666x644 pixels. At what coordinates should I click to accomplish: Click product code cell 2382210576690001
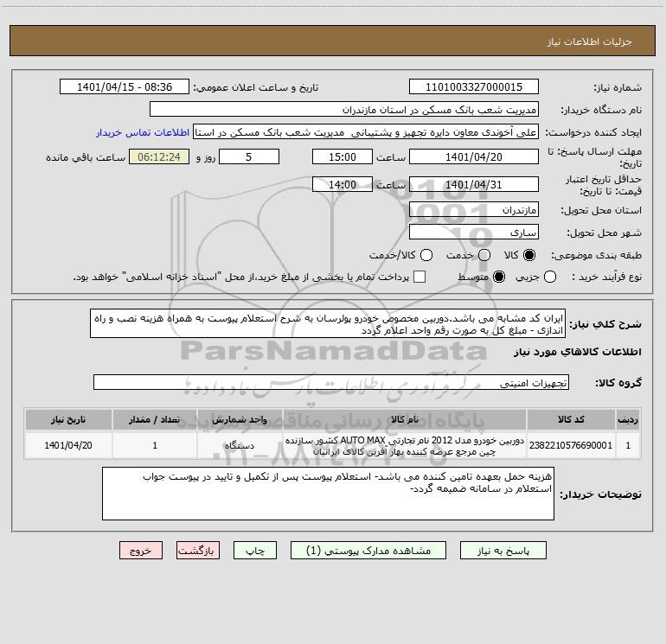pyautogui.click(x=571, y=445)
